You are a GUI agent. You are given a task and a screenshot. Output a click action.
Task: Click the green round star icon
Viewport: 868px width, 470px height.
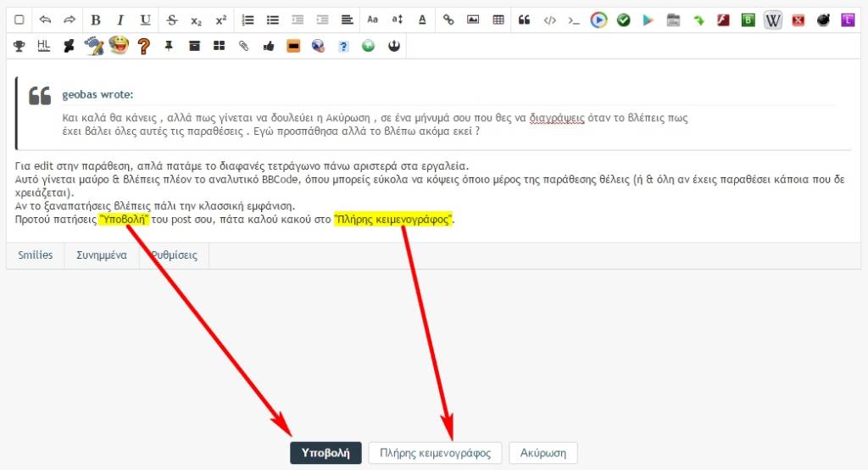click(x=368, y=46)
